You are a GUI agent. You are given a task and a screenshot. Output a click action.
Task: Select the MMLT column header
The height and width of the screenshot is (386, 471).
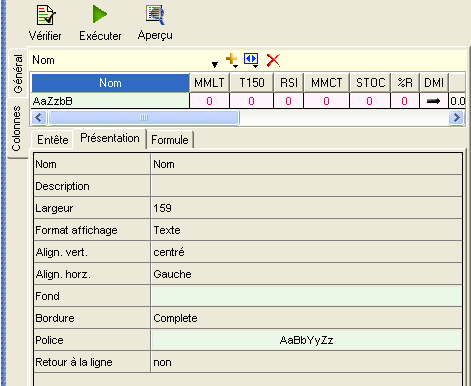[x=209, y=83]
